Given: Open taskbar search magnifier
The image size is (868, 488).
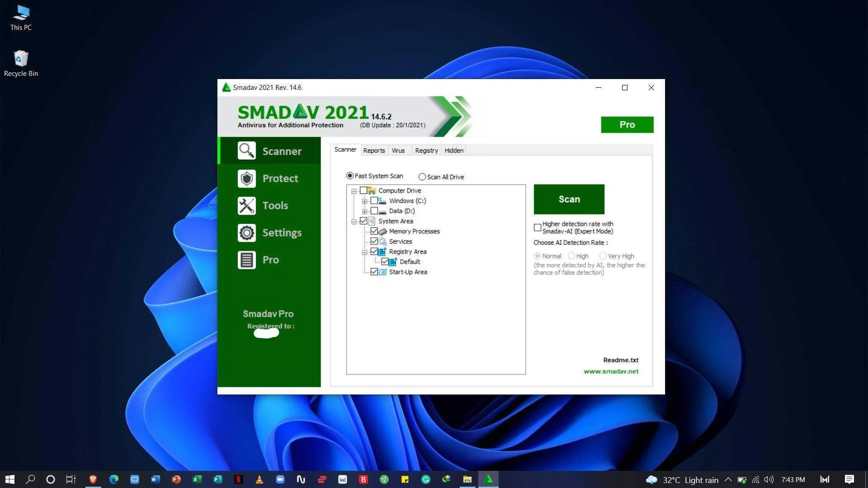Looking at the screenshot, I should [x=30, y=479].
